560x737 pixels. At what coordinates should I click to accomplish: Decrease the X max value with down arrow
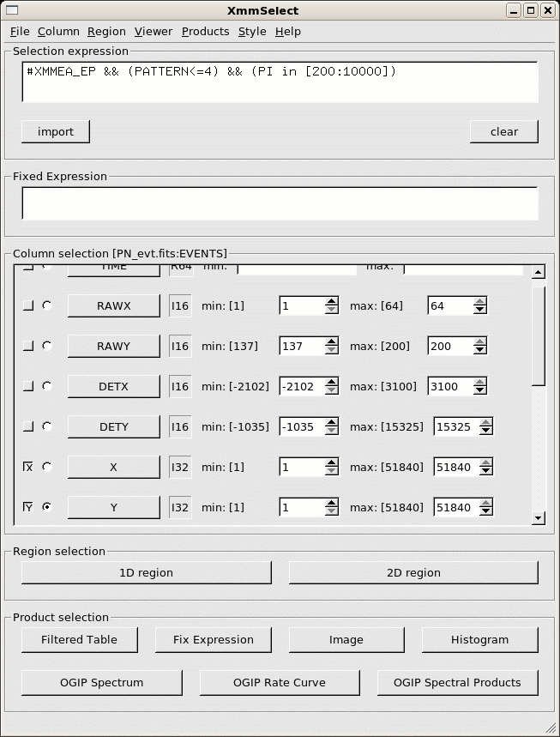pos(485,471)
